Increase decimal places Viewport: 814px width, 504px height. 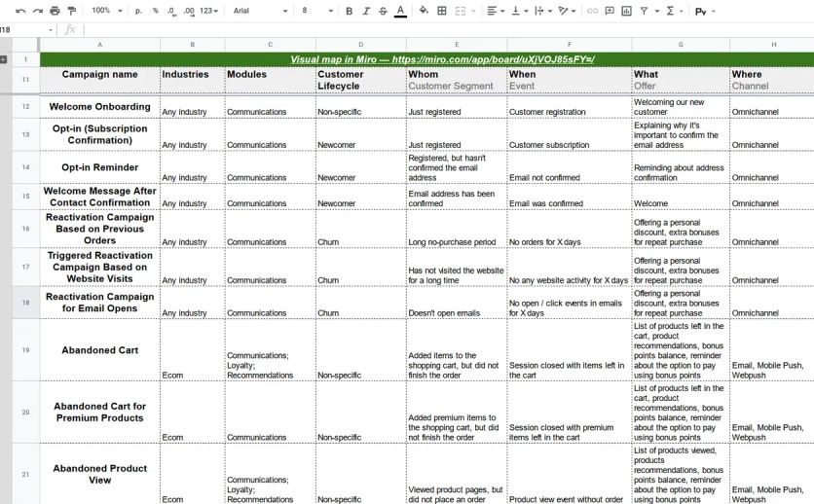[x=189, y=11]
